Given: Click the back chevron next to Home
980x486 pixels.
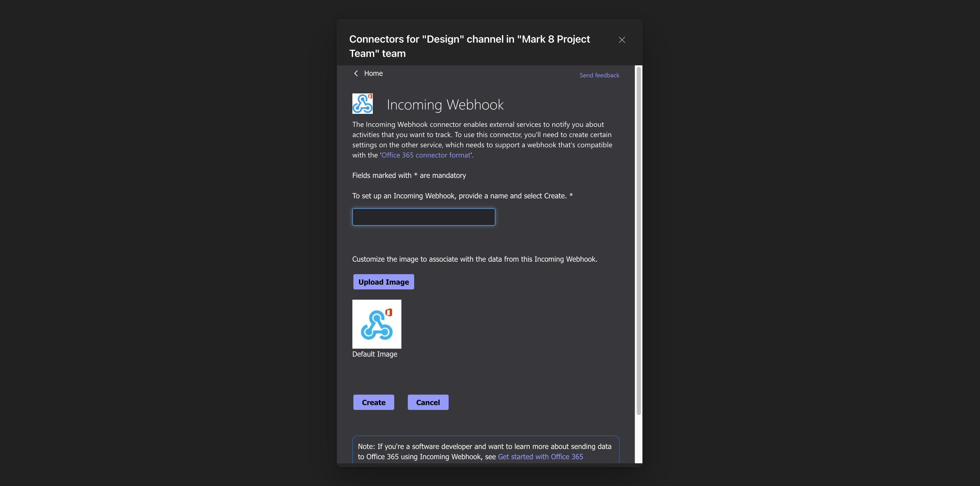Looking at the screenshot, I should click(356, 74).
